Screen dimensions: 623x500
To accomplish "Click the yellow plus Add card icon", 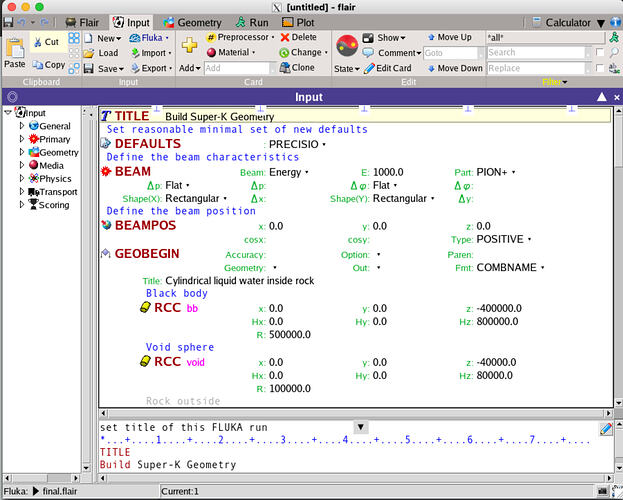I will click(190, 45).
